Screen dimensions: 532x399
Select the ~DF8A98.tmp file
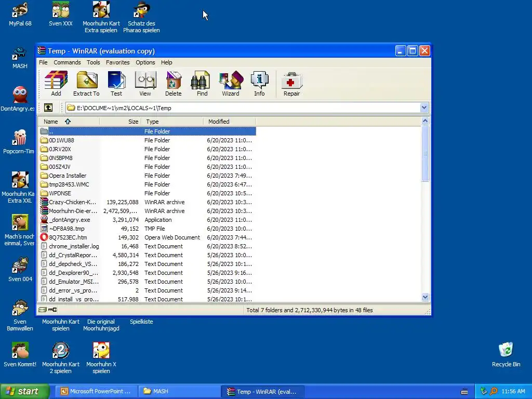tap(147, 229)
